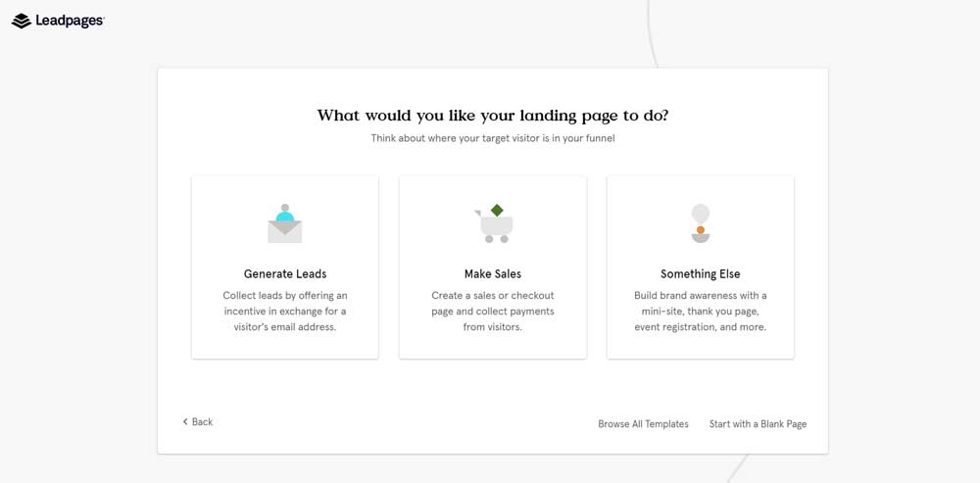The image size is (980, 483).
Task: Select the envelope icon for Generate Leads
Action: (x=285, y=223)
